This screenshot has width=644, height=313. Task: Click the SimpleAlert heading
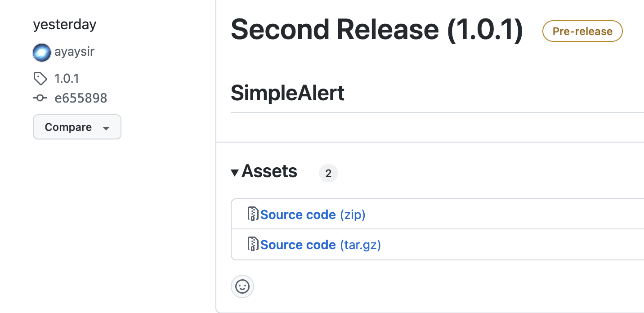[287, 93]
